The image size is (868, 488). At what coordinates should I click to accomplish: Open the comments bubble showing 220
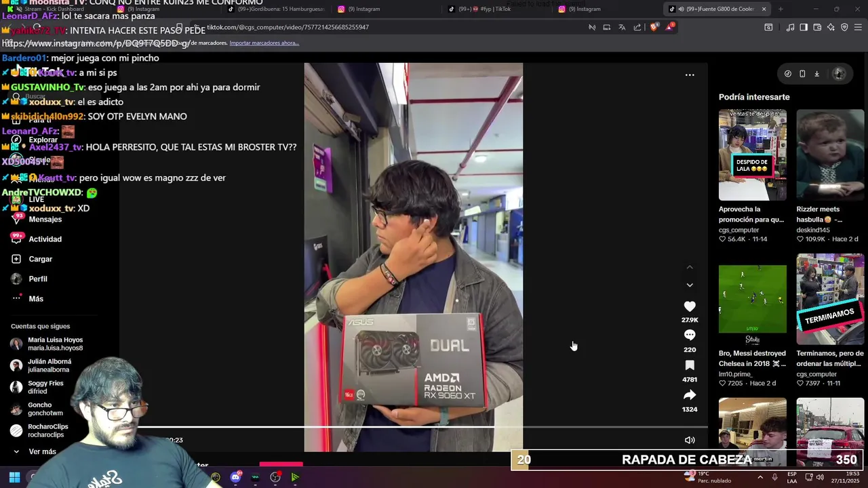tap(690, 335)
